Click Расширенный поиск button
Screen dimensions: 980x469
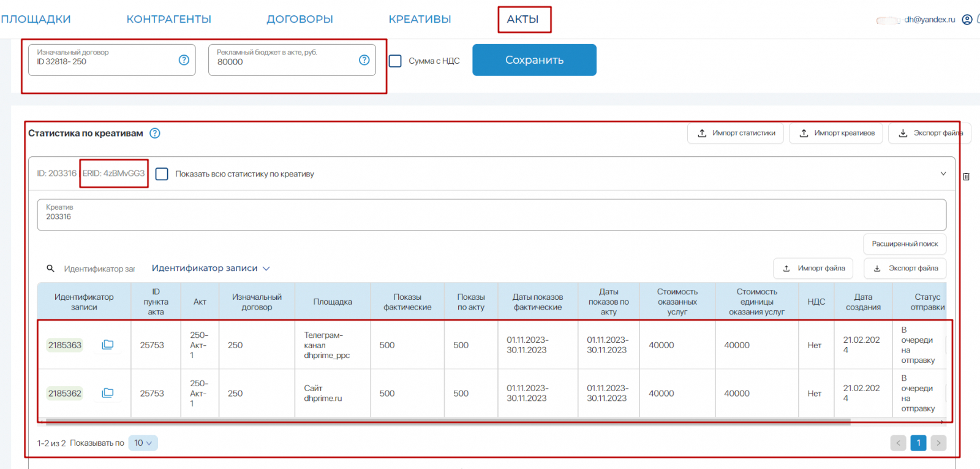point(904,244)
